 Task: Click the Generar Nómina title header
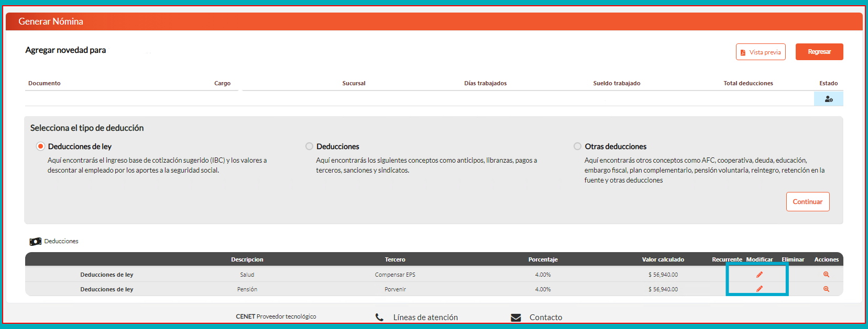click(51, 21)
